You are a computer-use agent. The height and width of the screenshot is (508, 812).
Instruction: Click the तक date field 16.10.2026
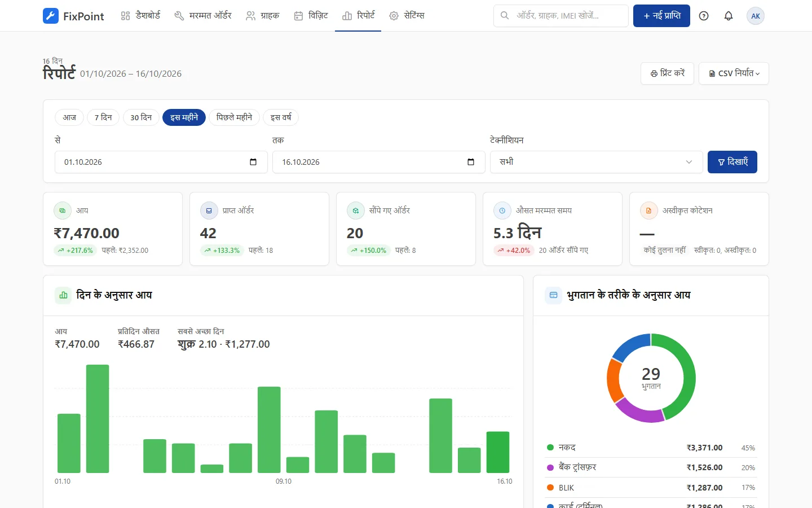coord(379,162)
